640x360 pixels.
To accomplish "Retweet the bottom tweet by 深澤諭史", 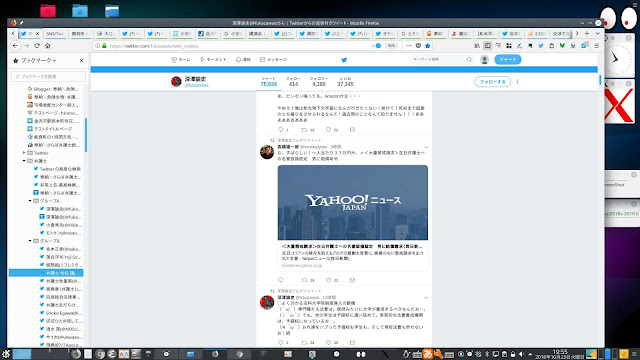I will (x=304, y=342).
